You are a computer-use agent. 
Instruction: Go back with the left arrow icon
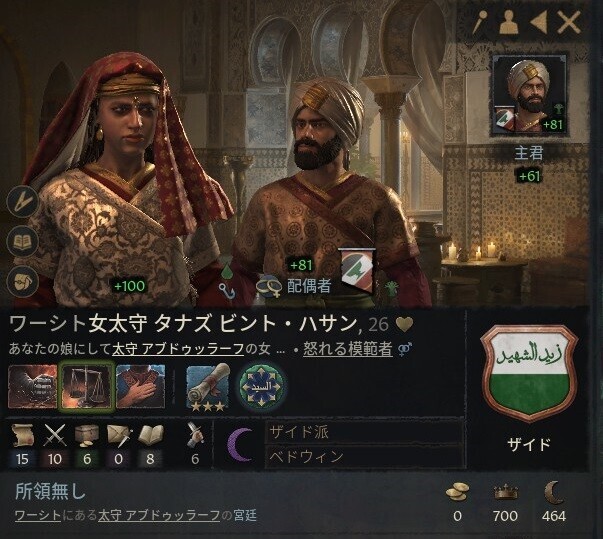point(538,22)
